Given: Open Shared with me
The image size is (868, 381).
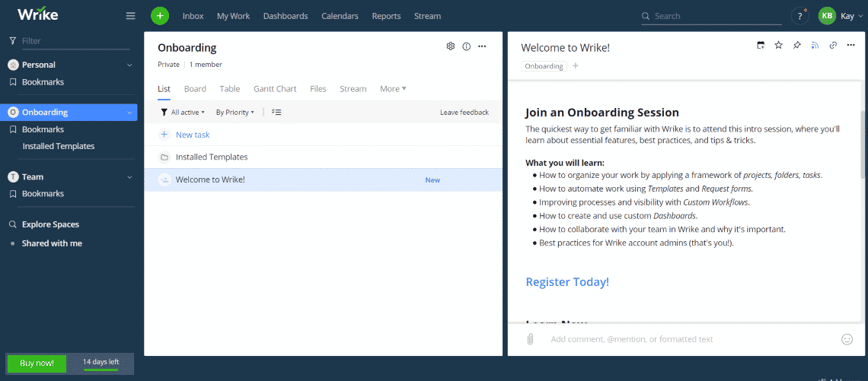Looking at the screenshot, I should (52, 243).
